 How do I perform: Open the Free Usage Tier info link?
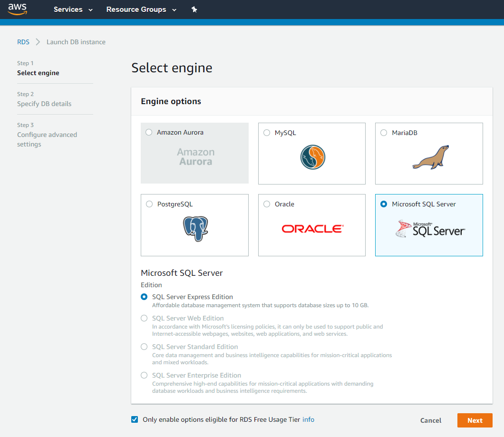pos(308,419)
